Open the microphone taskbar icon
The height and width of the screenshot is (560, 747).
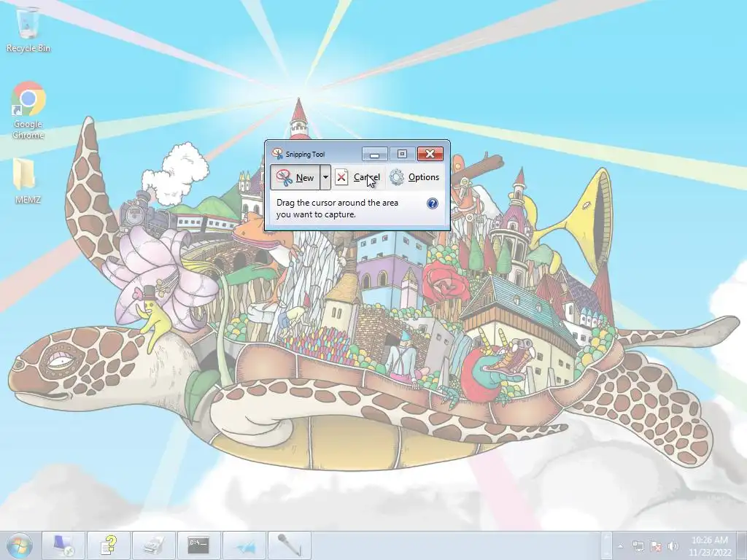[289, 545]
